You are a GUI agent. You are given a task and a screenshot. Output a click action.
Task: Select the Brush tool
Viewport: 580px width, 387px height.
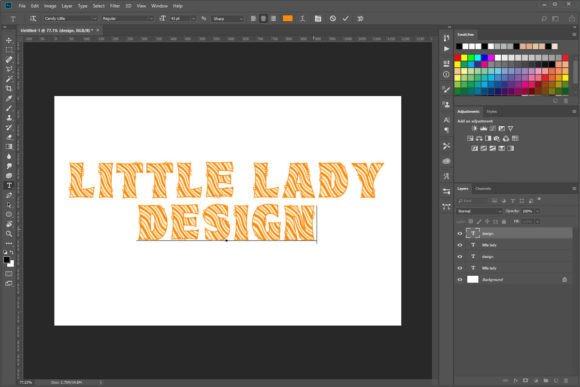click(x=9, y=108)
